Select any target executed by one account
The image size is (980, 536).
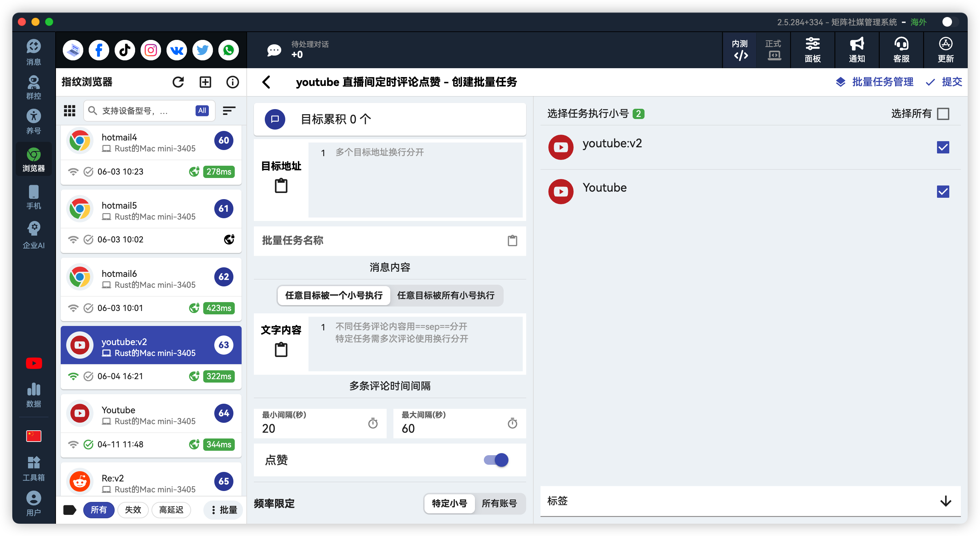334,295
